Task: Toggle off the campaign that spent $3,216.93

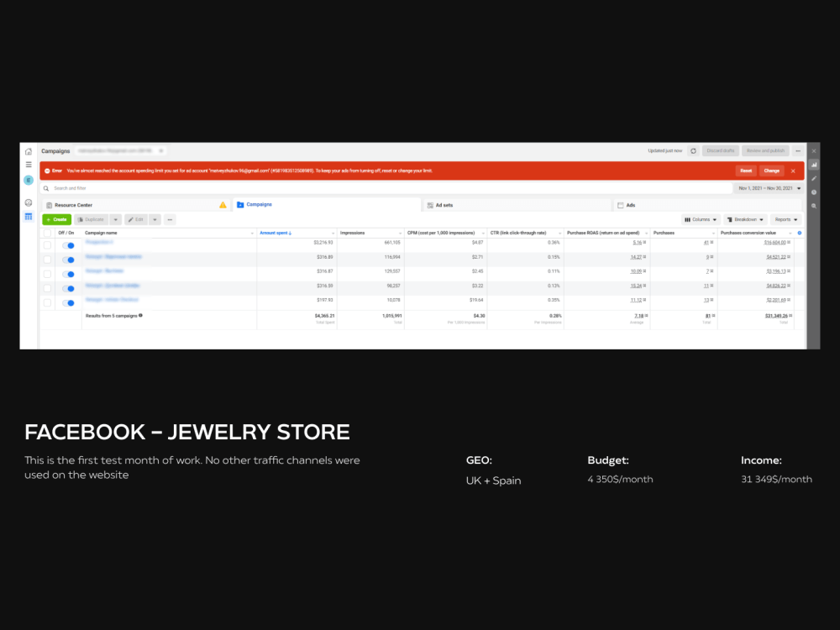Action: point(68,246)
